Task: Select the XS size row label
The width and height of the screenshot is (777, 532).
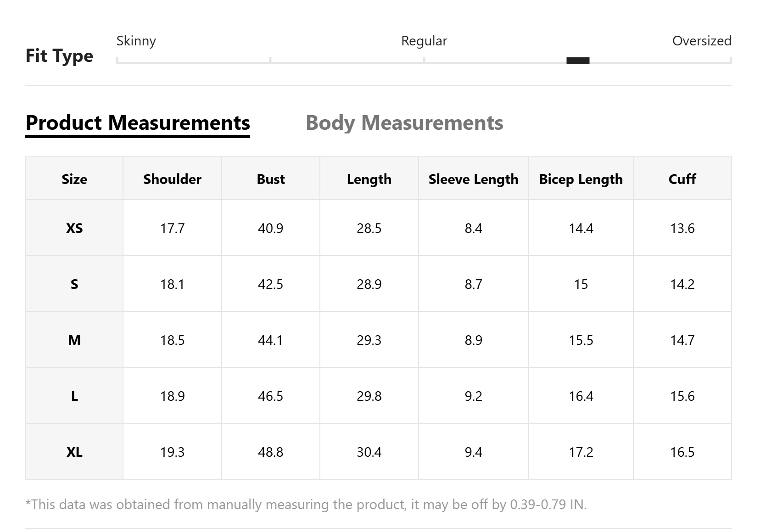Action: pos(74,228)
